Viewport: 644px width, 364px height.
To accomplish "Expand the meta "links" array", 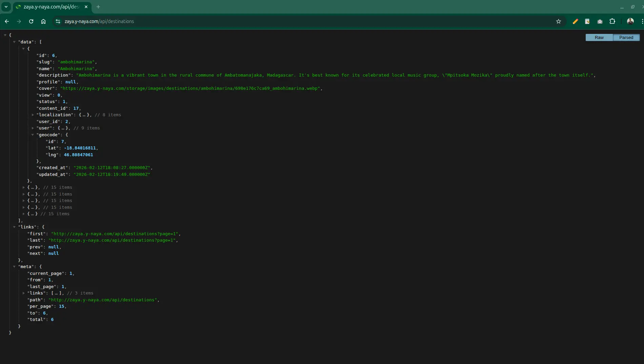I will pos(24,293).
